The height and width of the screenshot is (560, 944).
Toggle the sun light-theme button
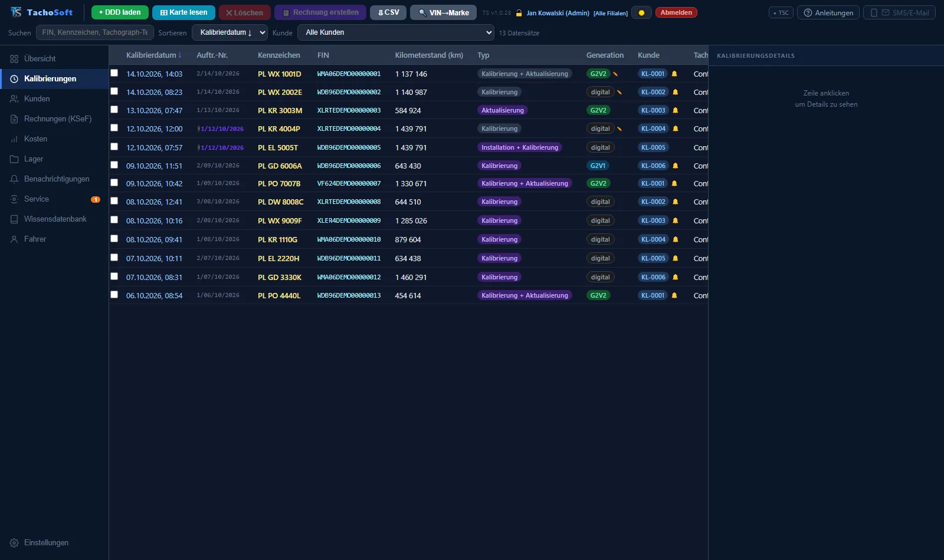(x=641, y=12)
